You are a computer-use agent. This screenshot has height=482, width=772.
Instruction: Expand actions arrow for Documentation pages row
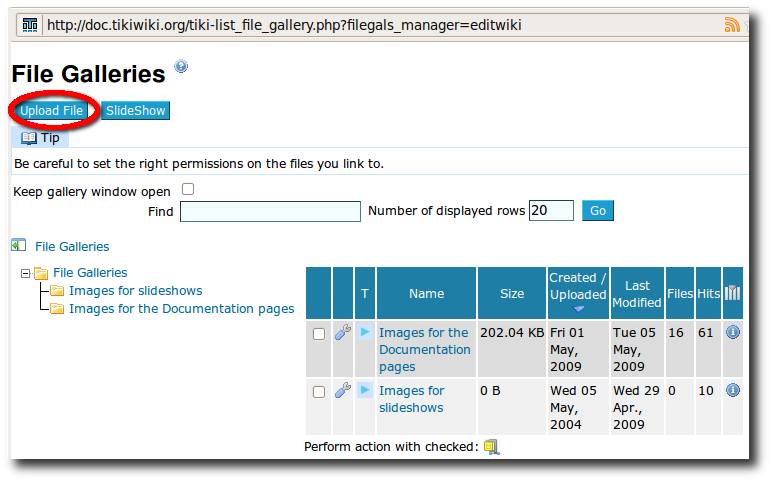(x=365, y=332)
